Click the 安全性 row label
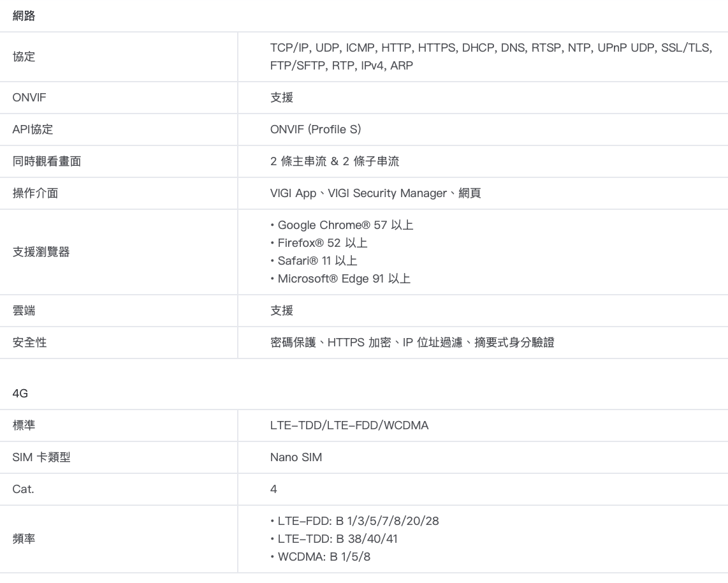Image resolution: width=728 pixels, height=583 pixels. 29,343
